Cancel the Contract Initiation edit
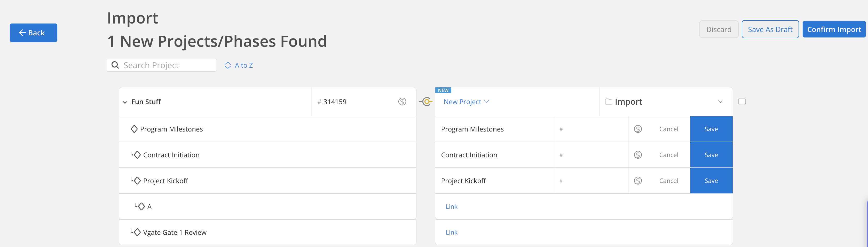 pyautogui.click(x=668, y=155)
